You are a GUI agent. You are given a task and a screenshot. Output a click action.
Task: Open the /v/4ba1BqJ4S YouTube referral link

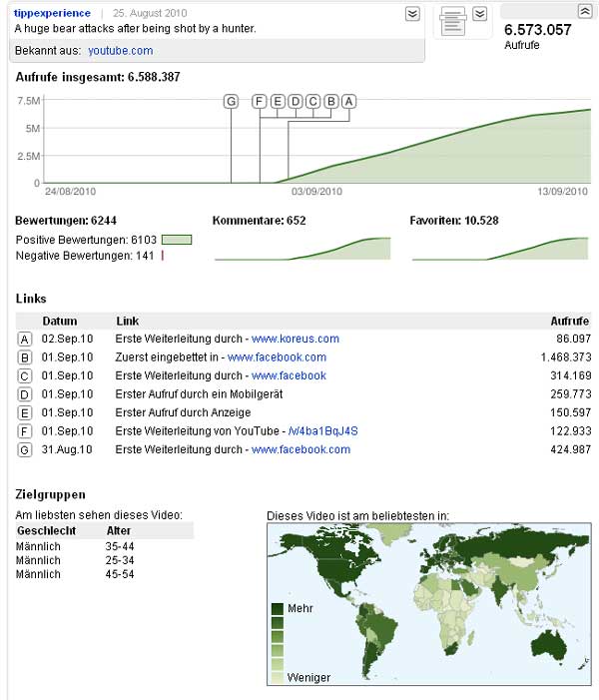click(x=322, y=431)
